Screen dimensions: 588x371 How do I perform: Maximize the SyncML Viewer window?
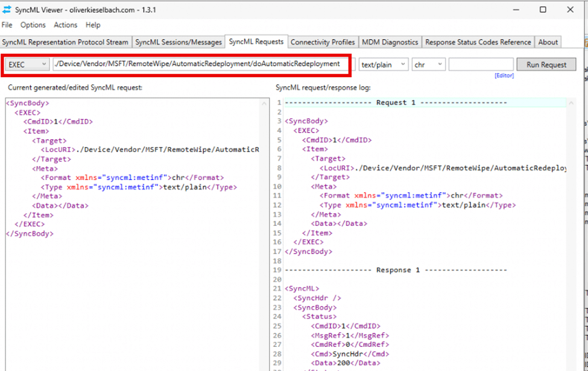click(x=543, y=10)
